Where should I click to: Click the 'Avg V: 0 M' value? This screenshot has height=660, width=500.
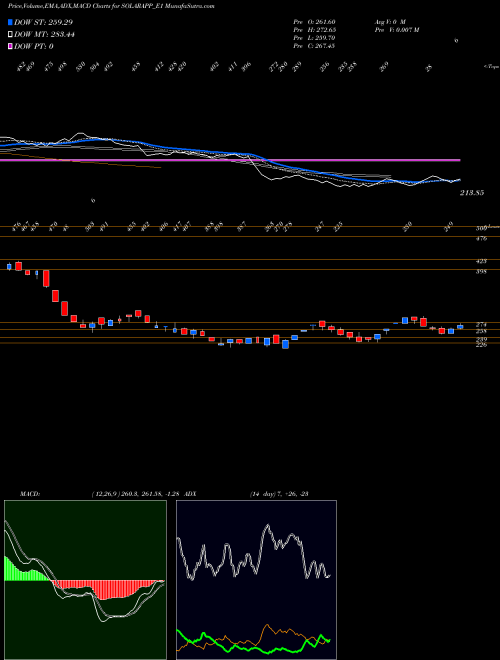390,22
